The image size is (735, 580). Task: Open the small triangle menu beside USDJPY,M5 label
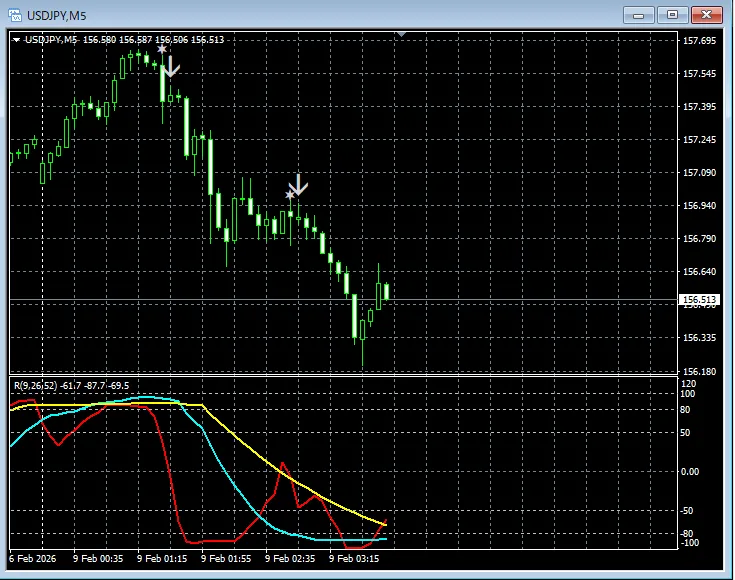(17, 40)
